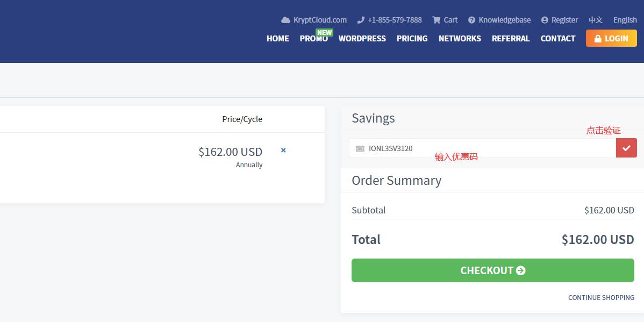The height and width of the screenshot is (322, 644).
Task: Open the HOME menu item
Action: [277, 39]
